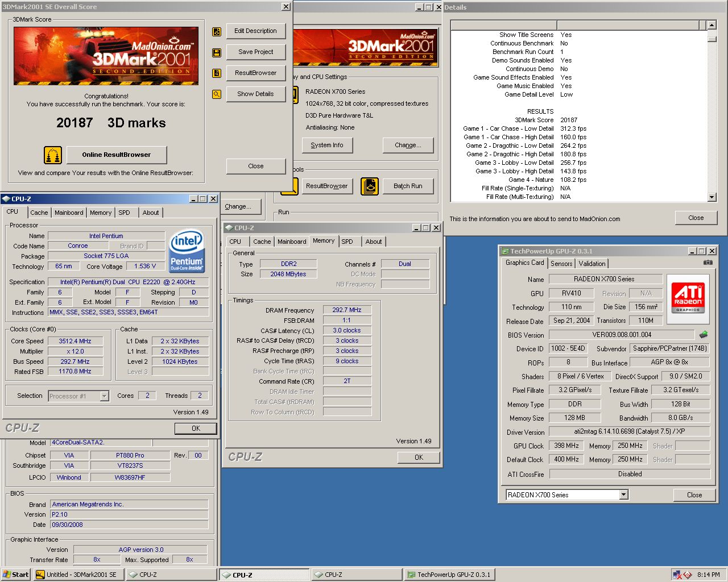
Task: Click the DRAM Frequency 292.7 MHz field
Action: pyautogui.click(x=347, y=310)
